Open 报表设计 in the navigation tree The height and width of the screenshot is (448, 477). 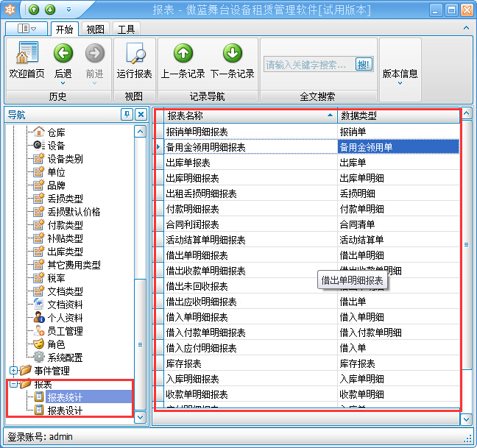[65, 410]
